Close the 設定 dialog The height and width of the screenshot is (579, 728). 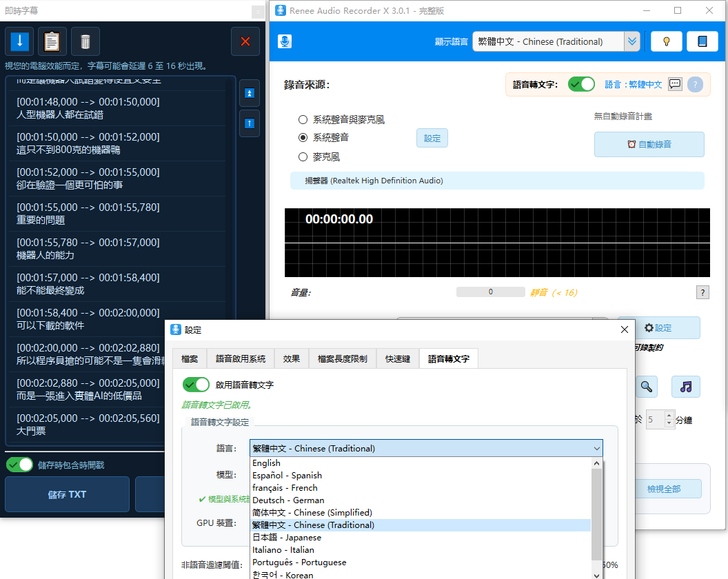click(625, 329)
